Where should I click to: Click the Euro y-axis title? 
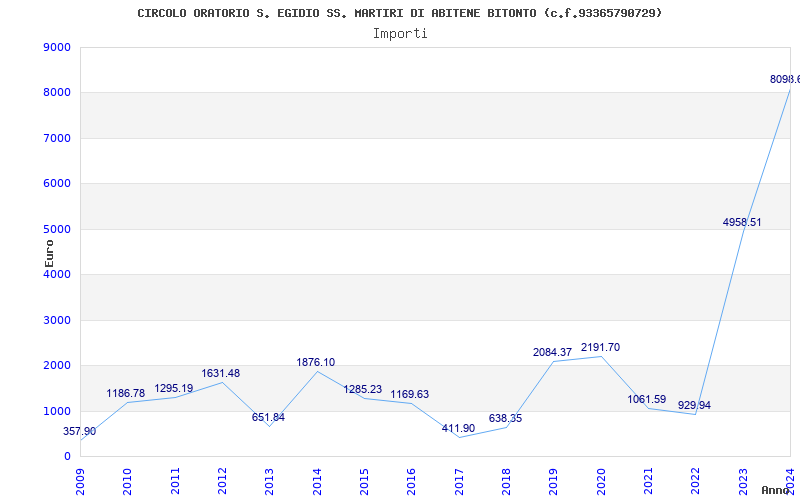(x=49, y=252)
